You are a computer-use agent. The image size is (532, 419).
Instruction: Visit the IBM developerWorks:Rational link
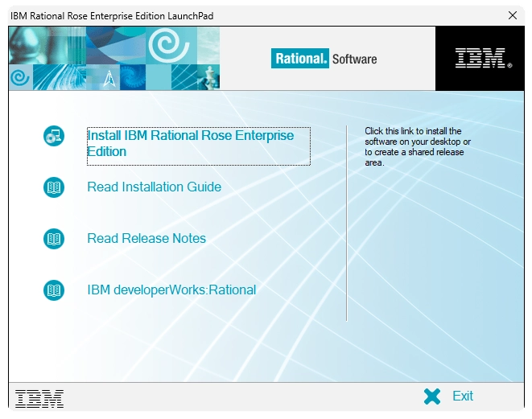click(x=171, y=290)
